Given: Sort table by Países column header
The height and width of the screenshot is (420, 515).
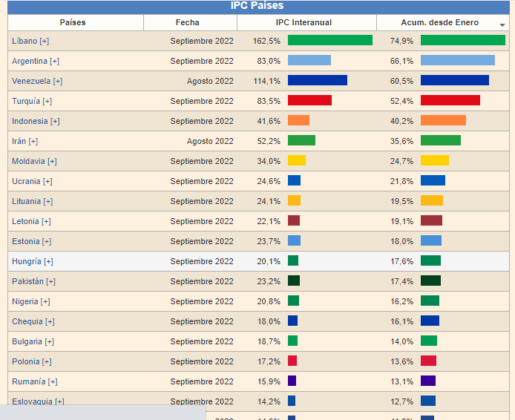Looking at the screenshot, I should click(x=72, y=22).
